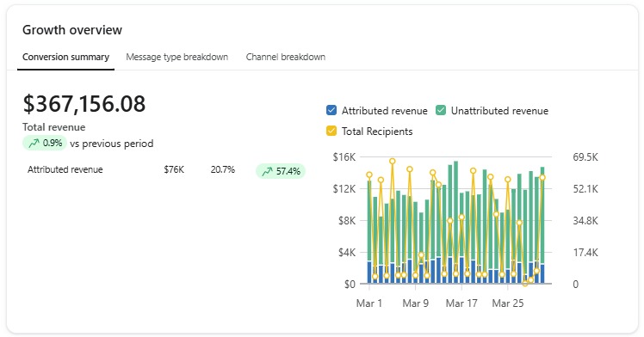644x337 pixels.
Task: Click the Mar 9 axis label
Action: point(415,303)
